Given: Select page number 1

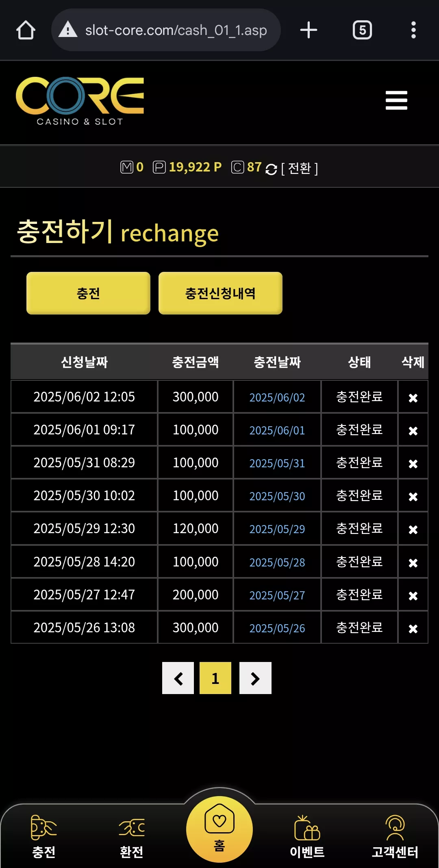Looking at the screenshot, I should pos(215,678).
